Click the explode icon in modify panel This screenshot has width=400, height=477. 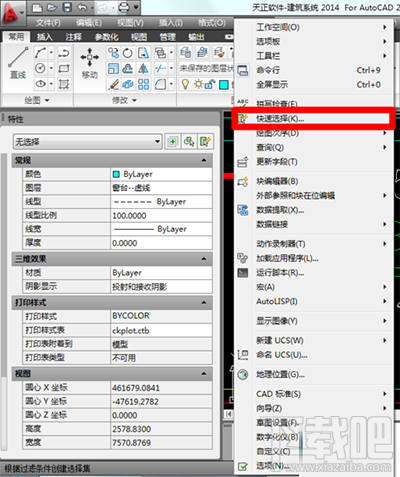coord(128,84)
